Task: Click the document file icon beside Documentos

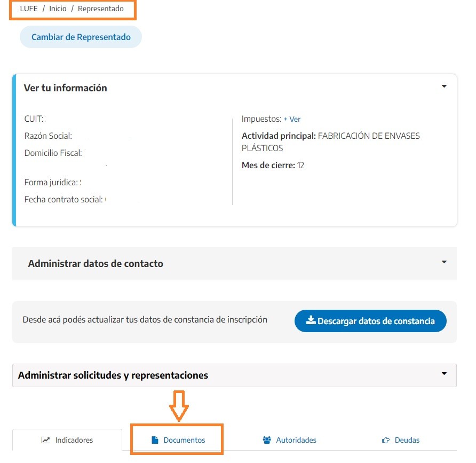Action: (x=155, y=440)
